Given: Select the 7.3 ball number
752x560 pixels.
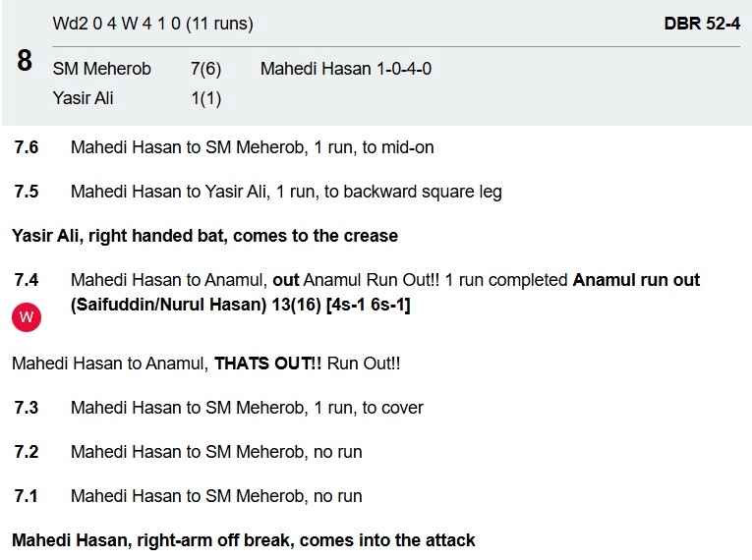Looking at the screenshot, I should point(27,408).
